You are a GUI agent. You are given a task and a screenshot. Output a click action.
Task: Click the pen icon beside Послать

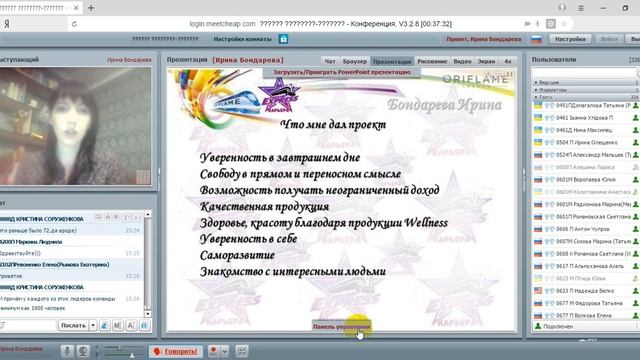pos(104,325)
